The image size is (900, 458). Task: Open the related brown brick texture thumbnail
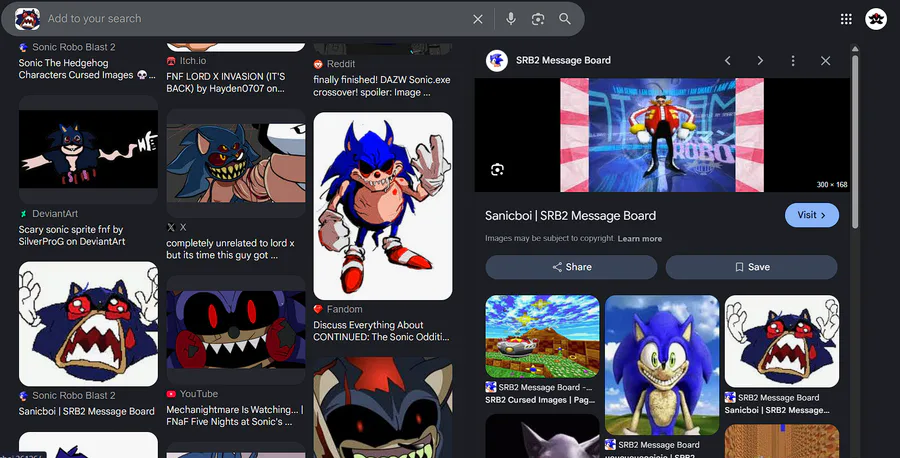[782, 441]
